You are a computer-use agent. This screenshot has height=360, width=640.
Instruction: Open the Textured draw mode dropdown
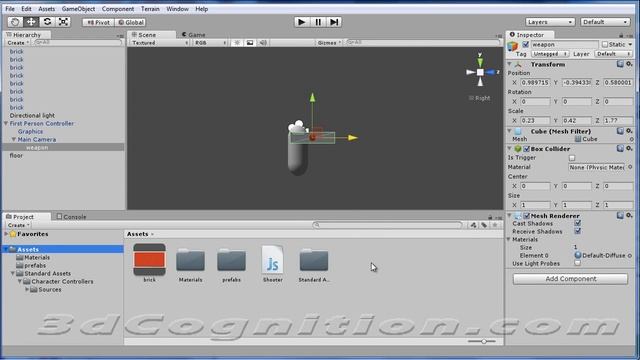(x=160, y=43)
